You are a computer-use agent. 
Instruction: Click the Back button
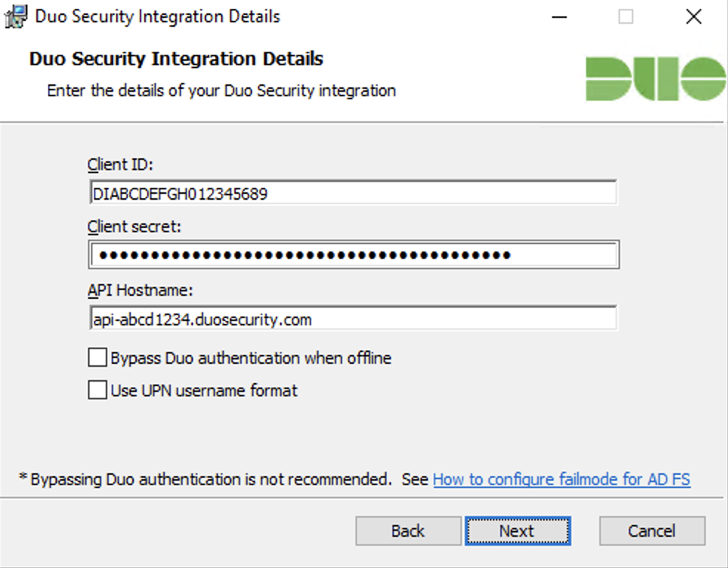coord(408,530)
